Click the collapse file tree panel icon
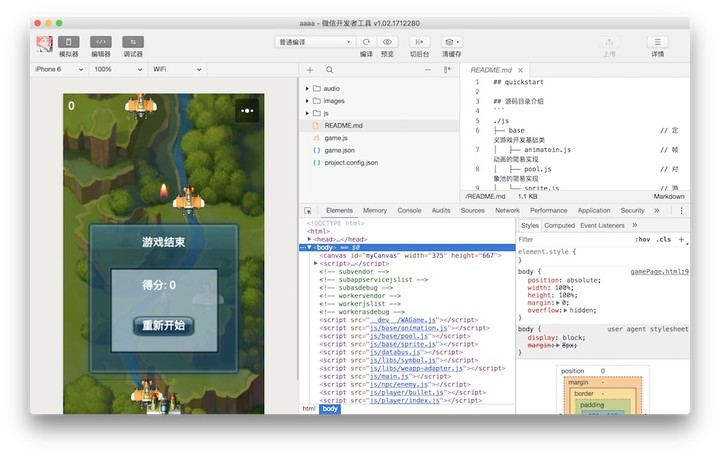The height and width of the screenshot is (457, 720). pos(447,70)
